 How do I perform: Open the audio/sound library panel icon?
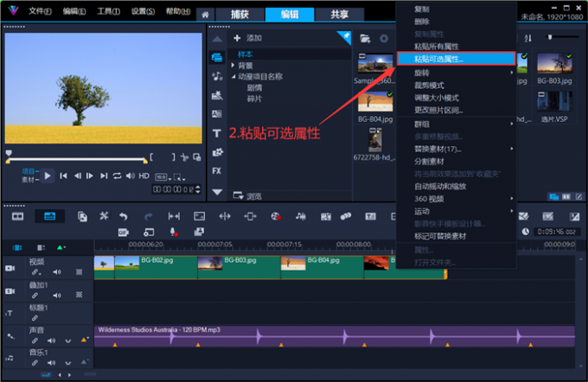click(x=217, y=76)
